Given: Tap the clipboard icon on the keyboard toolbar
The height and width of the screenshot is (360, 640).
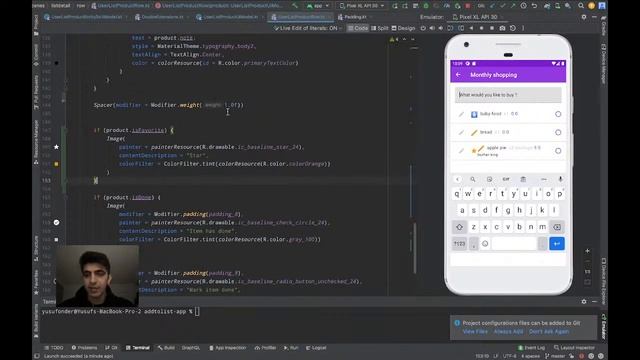Looking at the screenshot, I should pyautogui.click(x=523, y=179).
